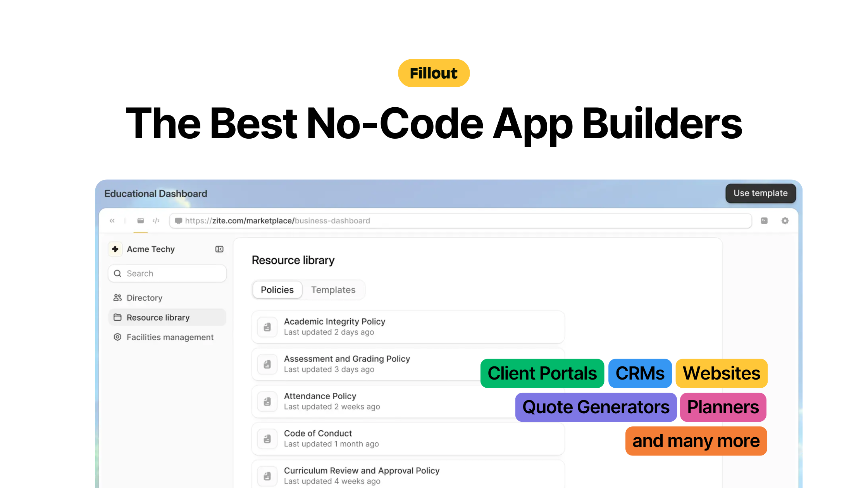This screenshot has width=868, height=488.
Task: Click the Resource library folder icon
Action: coord(117,317)
